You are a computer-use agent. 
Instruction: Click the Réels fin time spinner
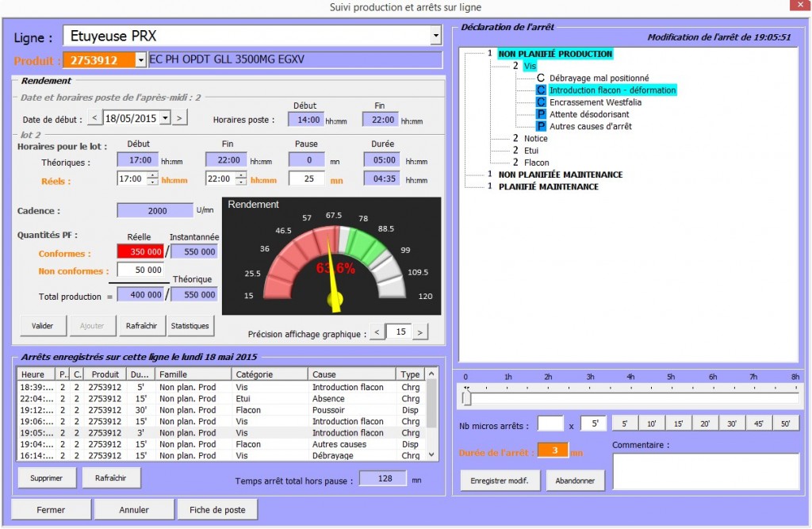coord(241,178)
